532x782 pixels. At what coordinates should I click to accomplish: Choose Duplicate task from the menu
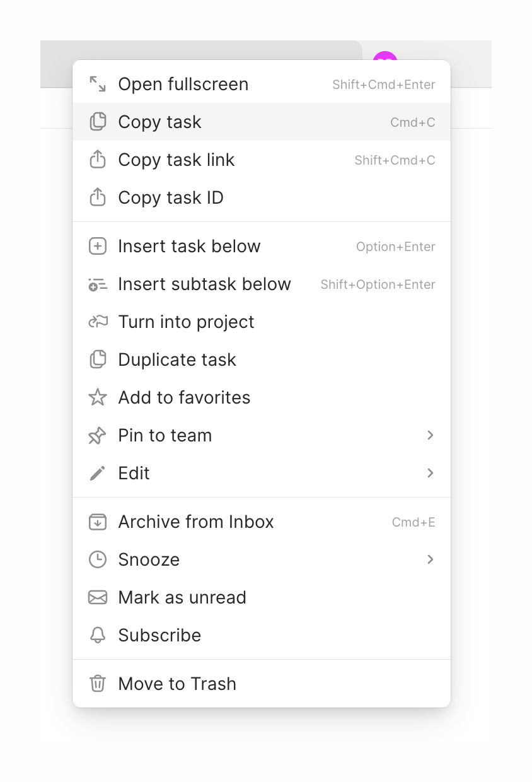point(176,359)
